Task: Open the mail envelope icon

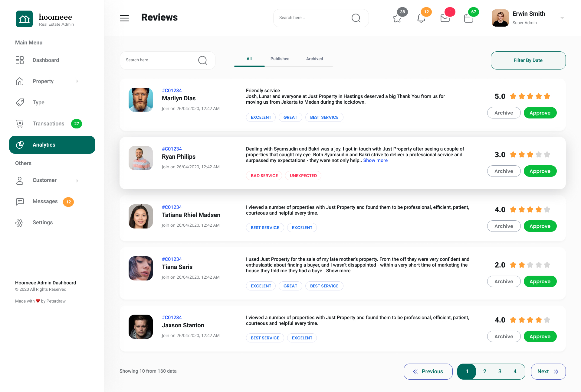Action: 445,18
